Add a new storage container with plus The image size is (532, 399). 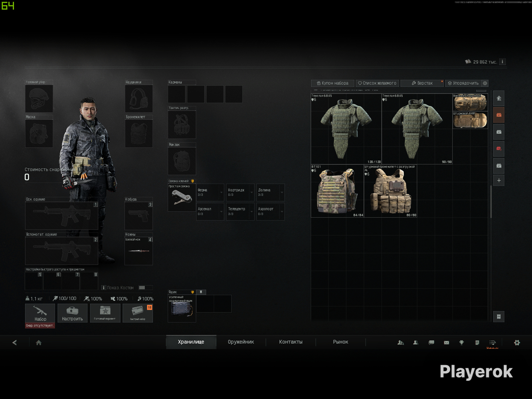click(499, 180)
